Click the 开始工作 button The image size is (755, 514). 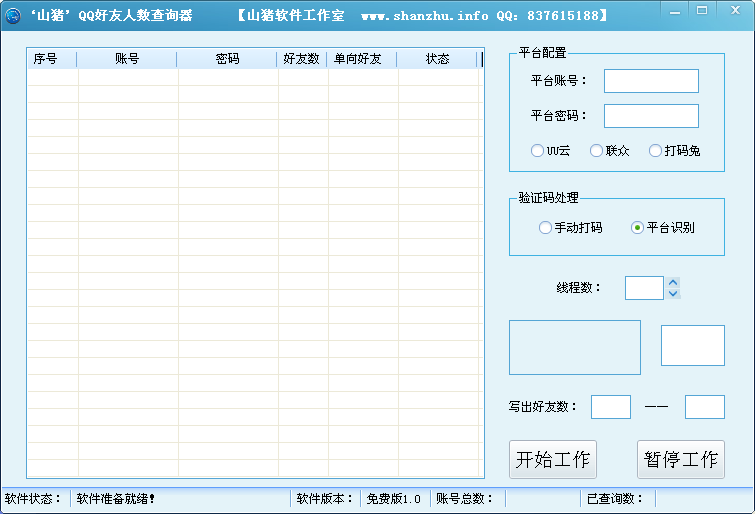pos(553,460)
